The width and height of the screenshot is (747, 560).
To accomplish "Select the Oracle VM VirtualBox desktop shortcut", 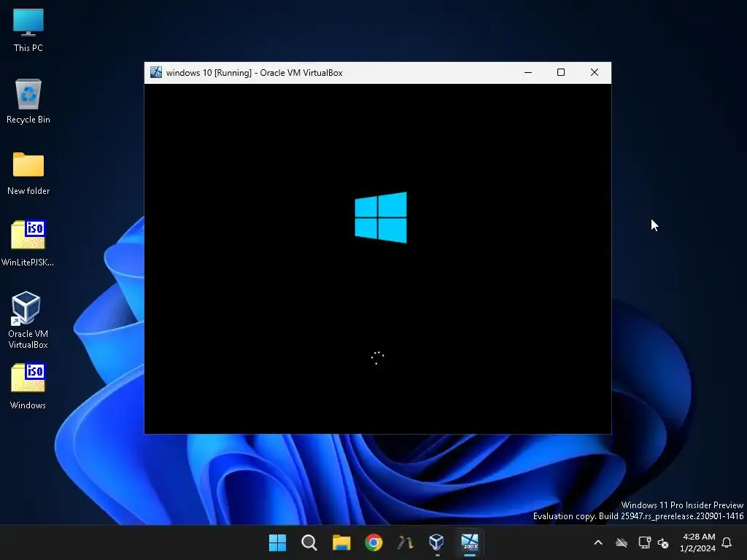I will click(28, 319).
